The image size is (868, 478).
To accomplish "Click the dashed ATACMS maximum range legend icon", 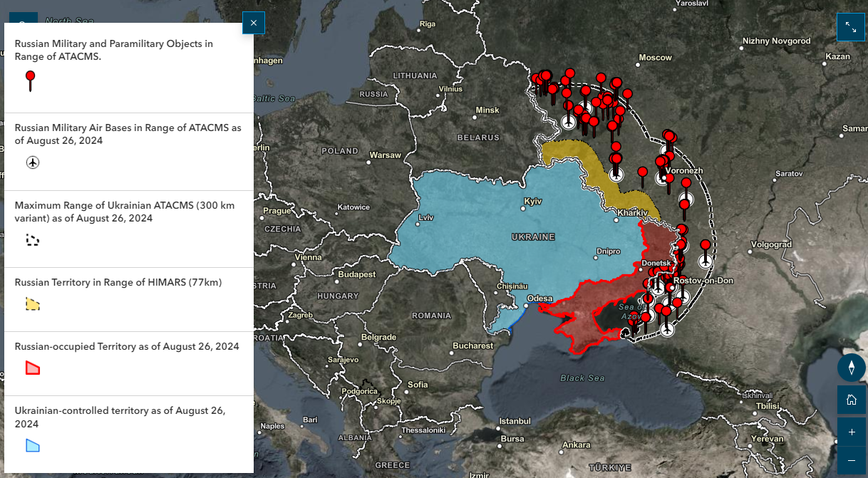I will point(31,240).
